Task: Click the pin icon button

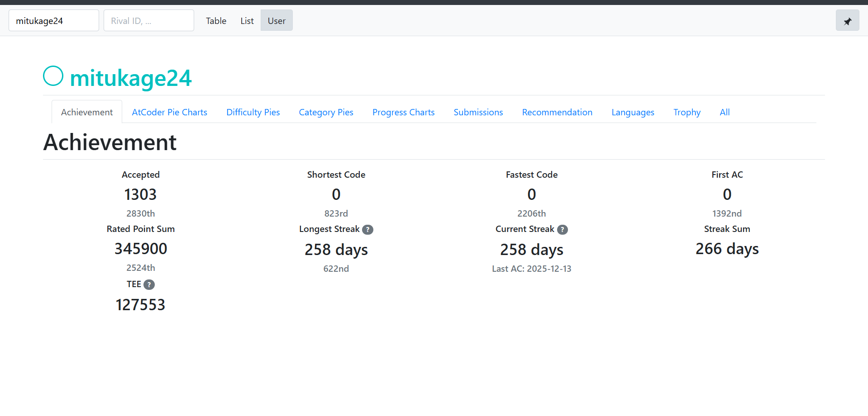Action: click(x=847, y=21)
